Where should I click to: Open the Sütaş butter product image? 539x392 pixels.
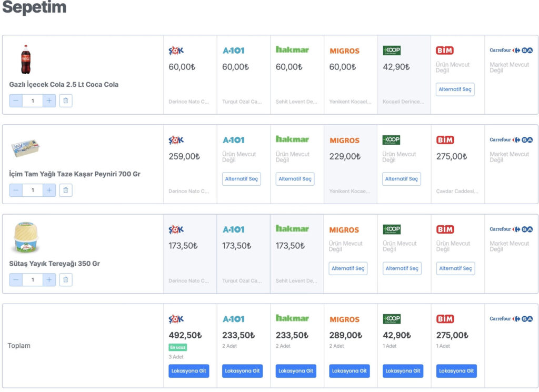point(25,237)
